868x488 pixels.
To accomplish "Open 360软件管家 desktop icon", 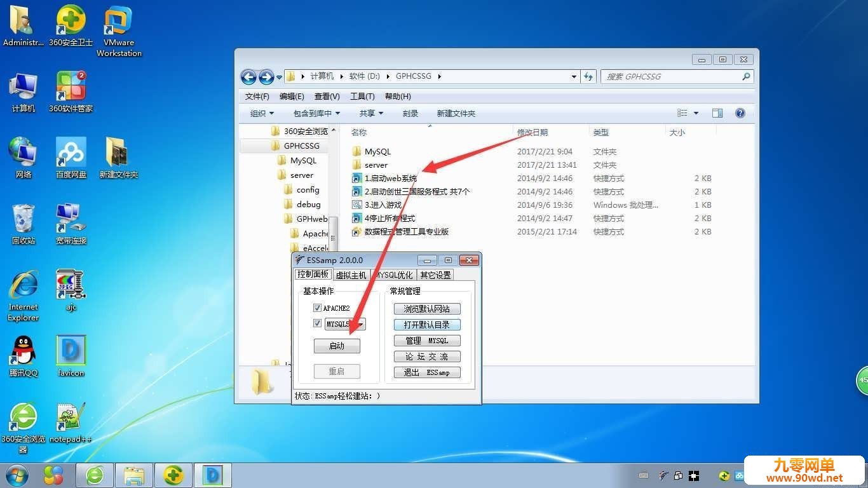I will (71, 92).
